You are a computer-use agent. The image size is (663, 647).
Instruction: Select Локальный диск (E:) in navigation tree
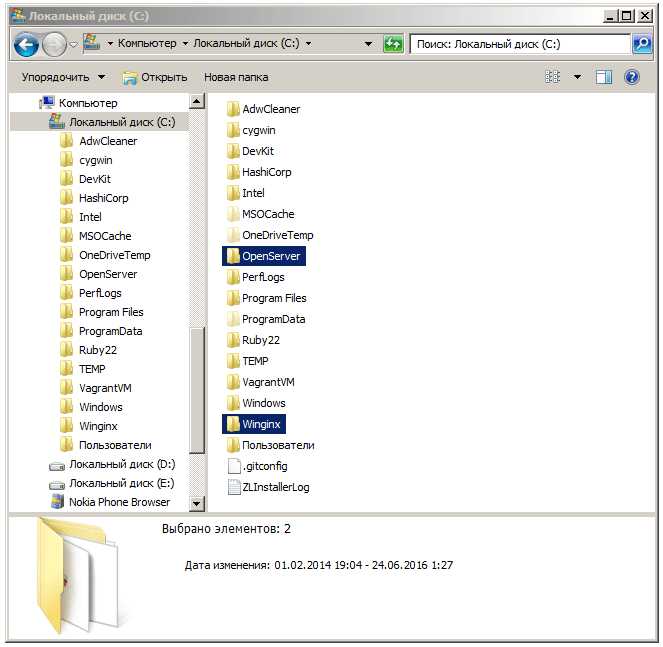click(121, 483)
